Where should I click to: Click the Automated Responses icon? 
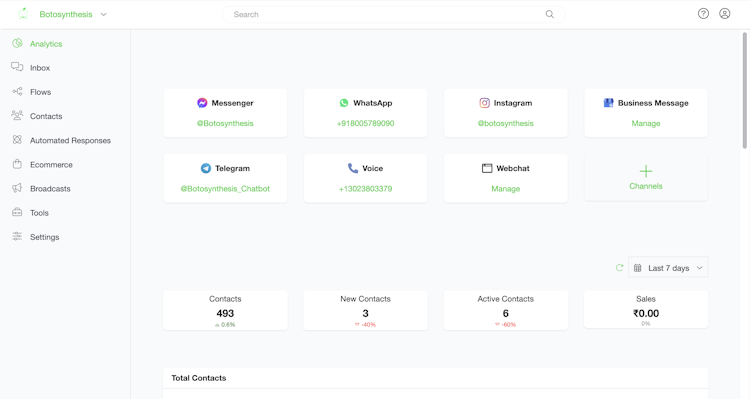click(17, 140)
